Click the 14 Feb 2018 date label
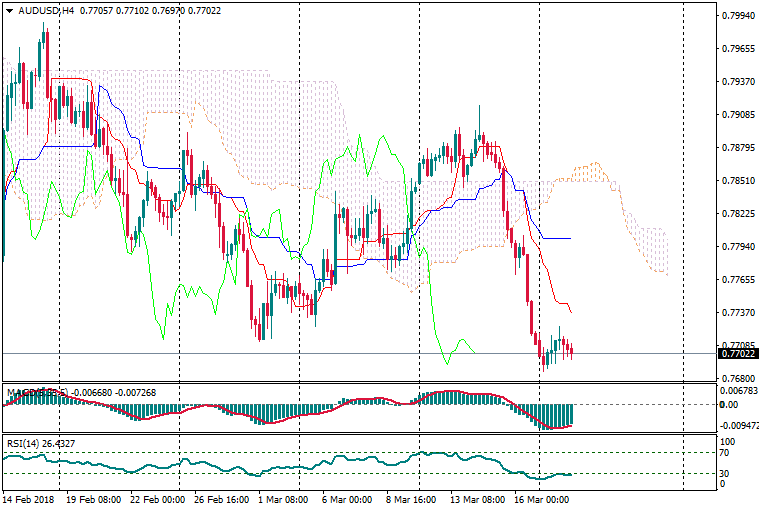 (30, 498)
